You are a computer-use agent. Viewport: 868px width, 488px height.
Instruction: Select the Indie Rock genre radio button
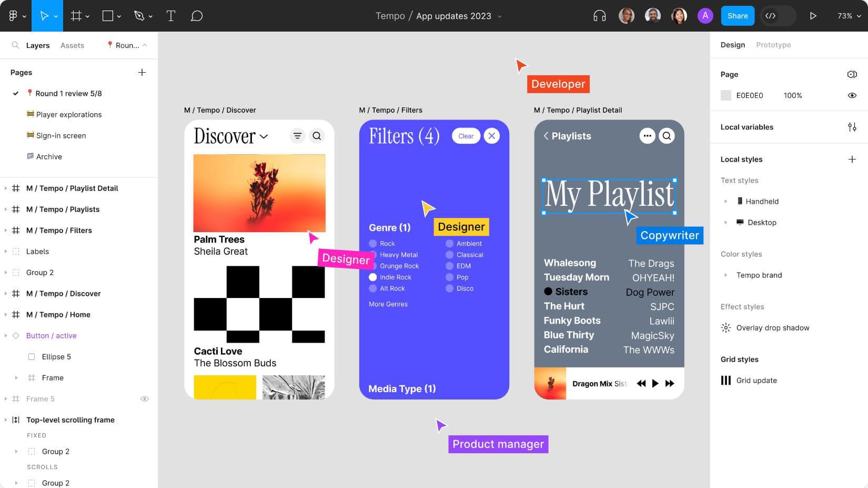373,277
